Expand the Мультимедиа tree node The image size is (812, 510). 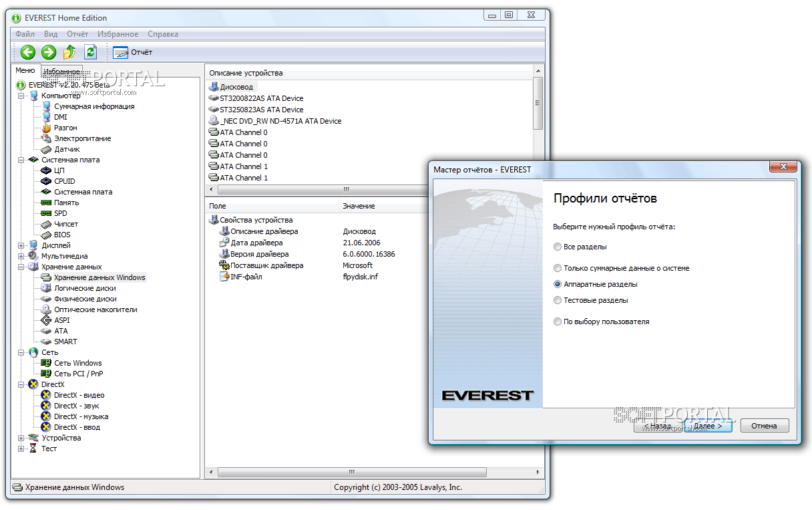pyautogui.click(x=21, y=256)
